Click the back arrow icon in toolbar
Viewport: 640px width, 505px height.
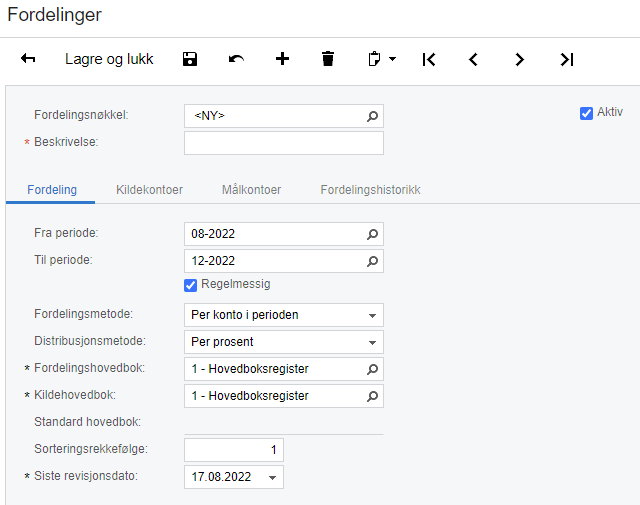click(x=28, y=59)
